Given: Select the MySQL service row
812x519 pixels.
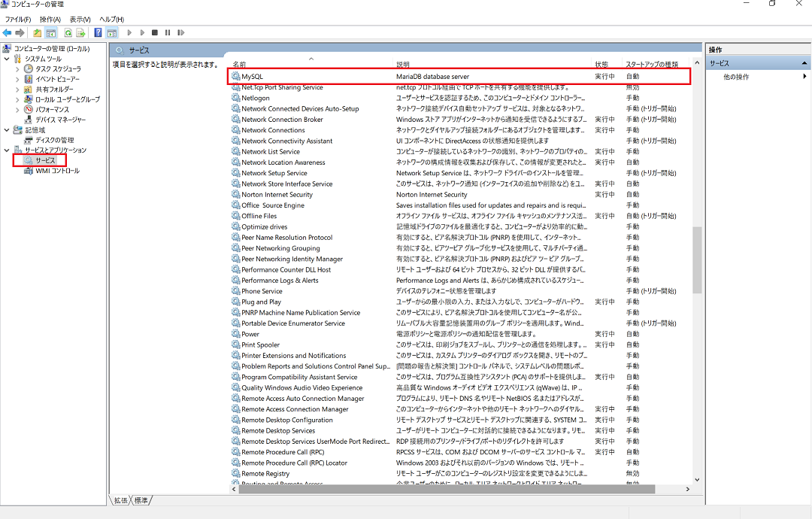Looking at the screenshot, I should (252, 77).
